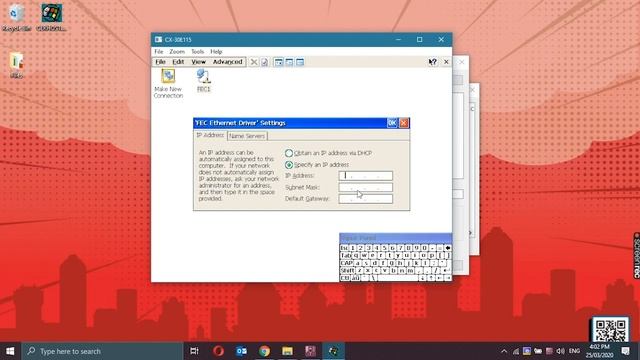Show hidden system tray icons
Viewport: 640px width, 360px height.
click(x=504, y=351)
